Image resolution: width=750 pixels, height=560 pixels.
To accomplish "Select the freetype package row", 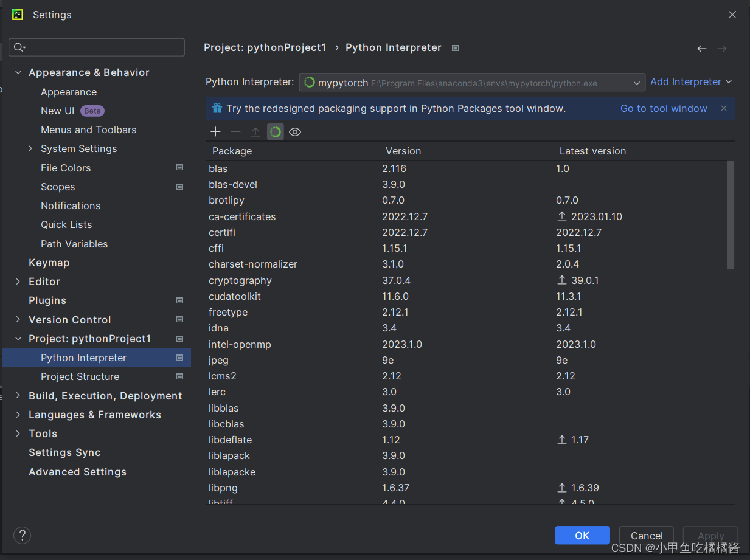I will point(467,312).
